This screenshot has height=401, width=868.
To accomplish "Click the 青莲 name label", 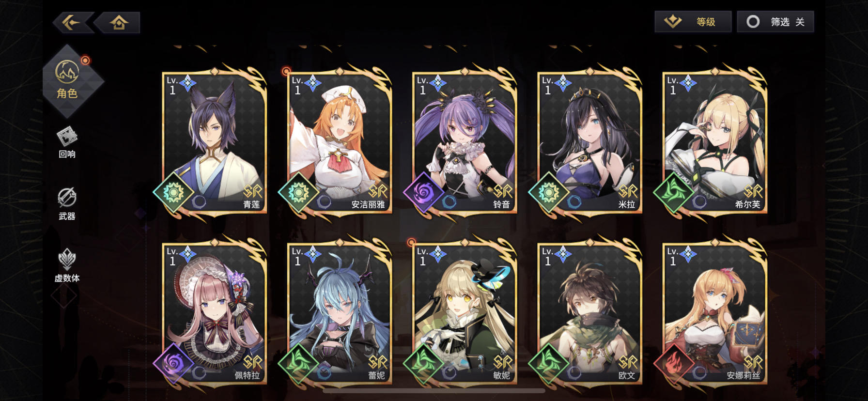I will point(251,204).
